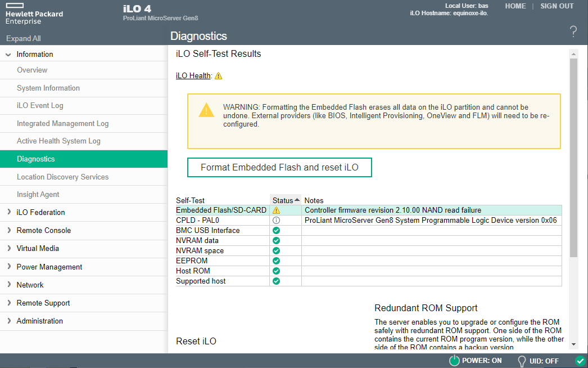Click the green checkmark icon in the status bar
The width and height of the screenshot is (588, 368).
click(580, 361)
